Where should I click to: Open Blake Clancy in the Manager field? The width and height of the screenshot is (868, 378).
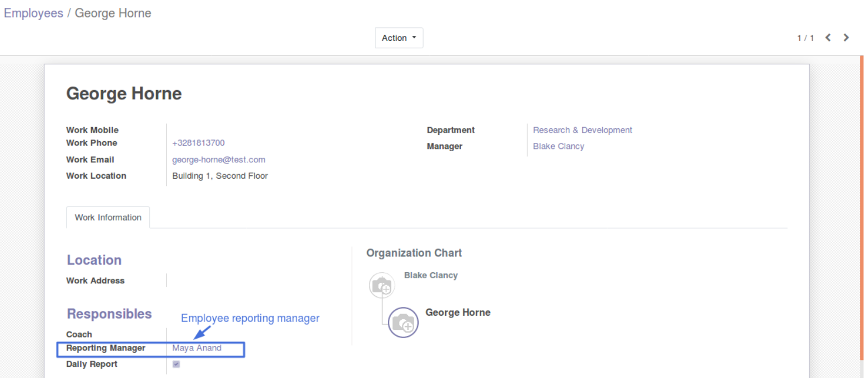click(558, 146)
